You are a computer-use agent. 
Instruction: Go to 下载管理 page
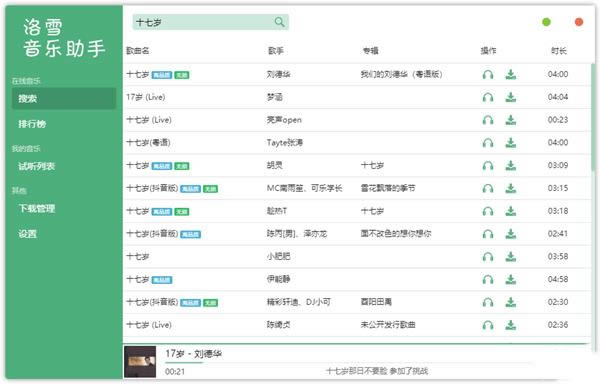tap(37, 208)
